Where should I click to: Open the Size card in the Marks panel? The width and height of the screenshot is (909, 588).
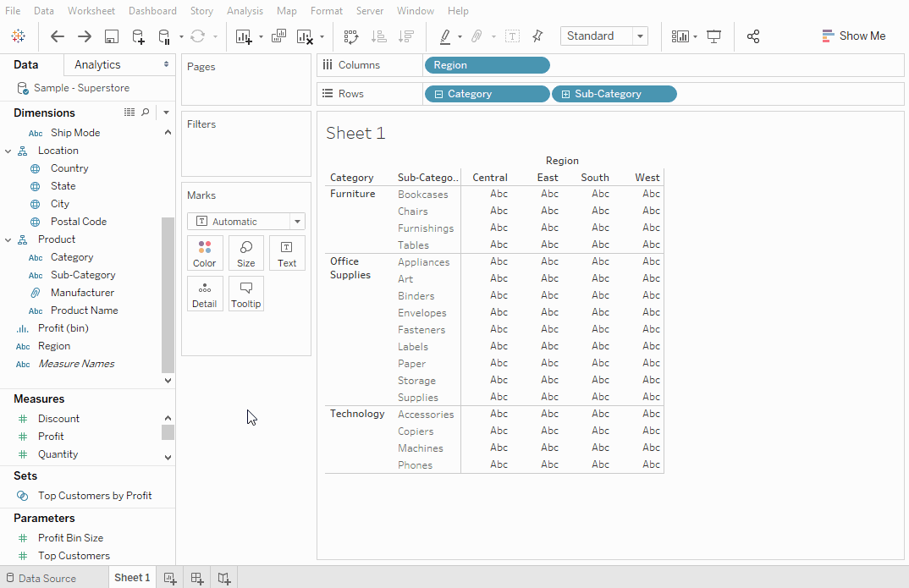tap(245, 252)
